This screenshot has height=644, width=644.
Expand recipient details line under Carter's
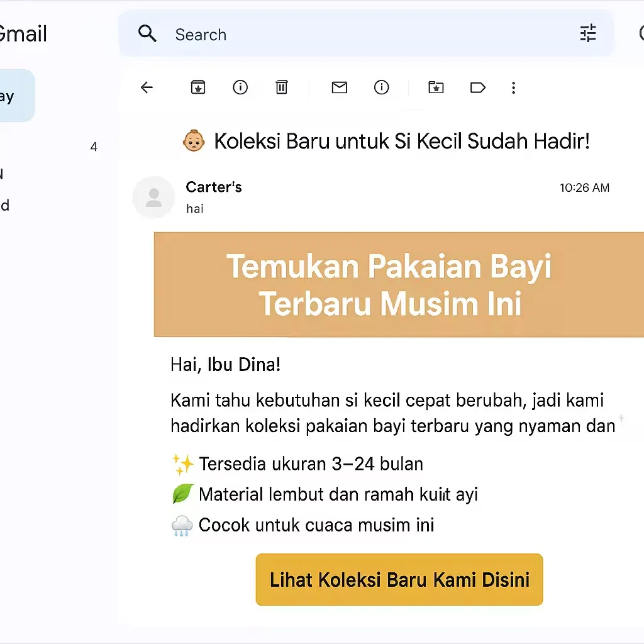(x=195, y=209)
